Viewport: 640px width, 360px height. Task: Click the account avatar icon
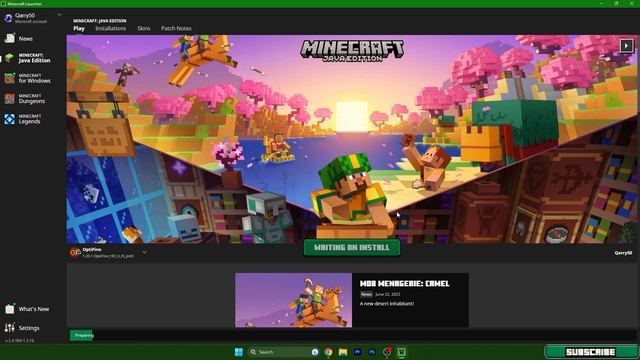(8, 18)
